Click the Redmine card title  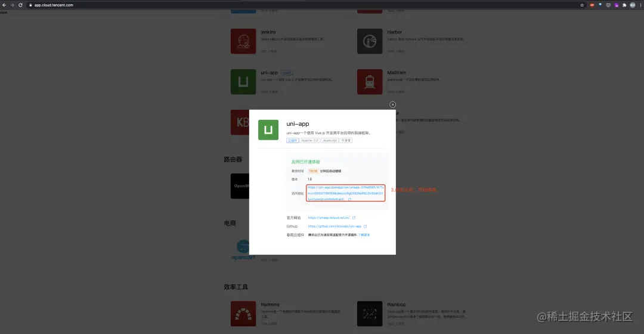(270, 304)
